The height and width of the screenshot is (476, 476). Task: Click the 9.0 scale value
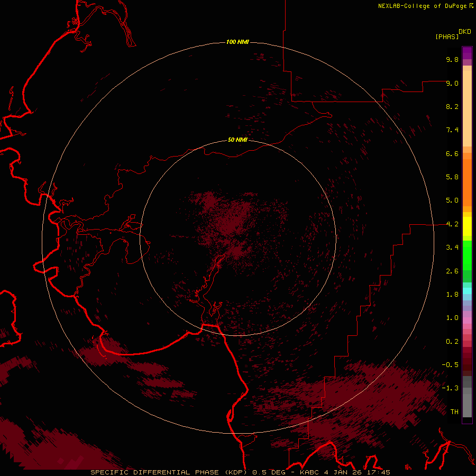click(x=452, y=83)
